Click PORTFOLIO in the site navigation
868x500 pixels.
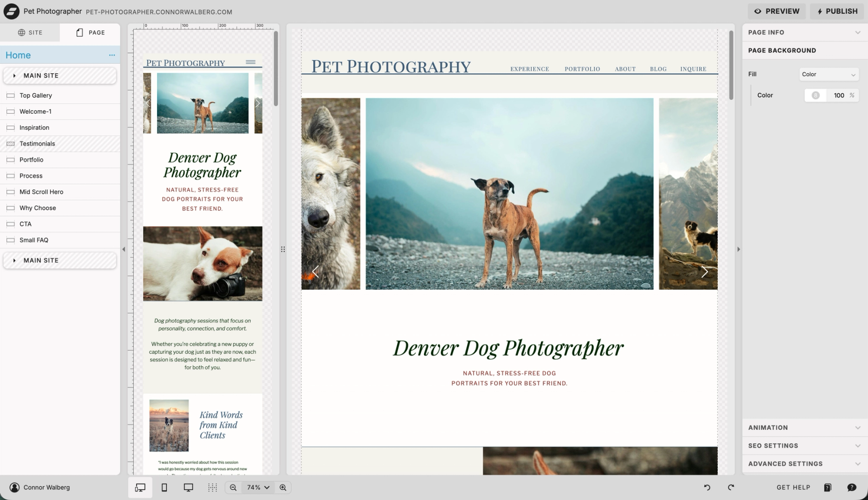(x=582, y=69)
